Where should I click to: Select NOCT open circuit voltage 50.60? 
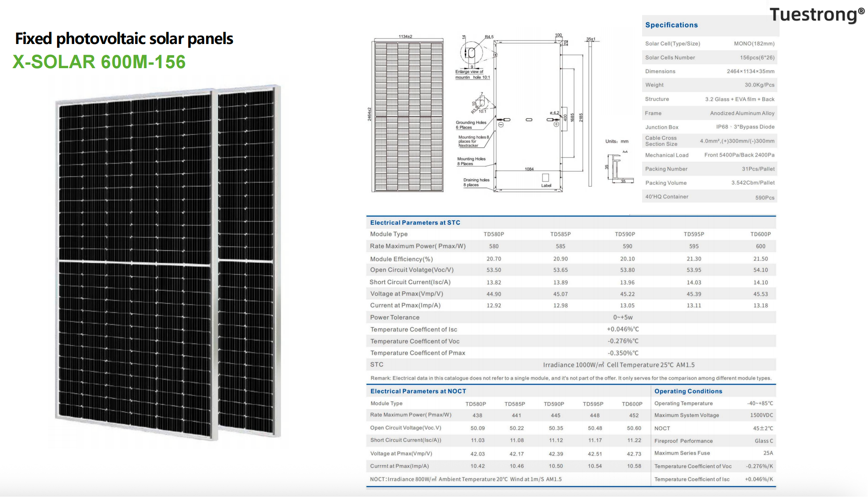coord(634,428)
